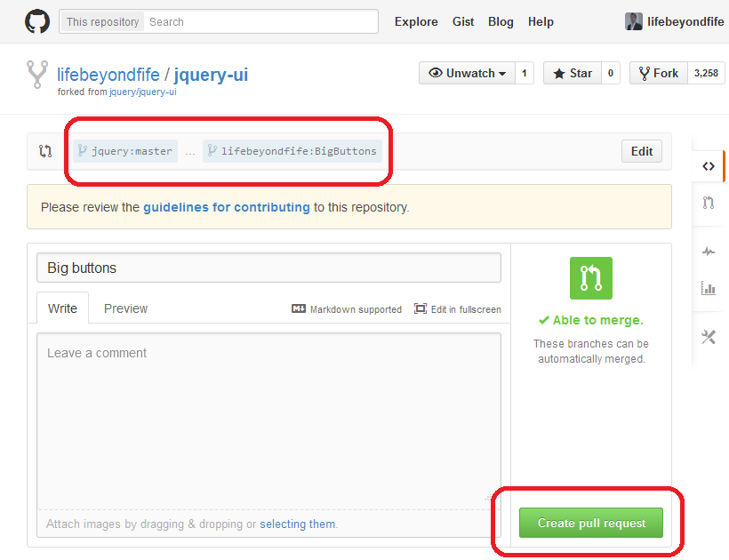Image resolution: width=729 pixels, height=560 pixels.
Task: Click the Edit button for branches
Action: (x=642, y=151)
